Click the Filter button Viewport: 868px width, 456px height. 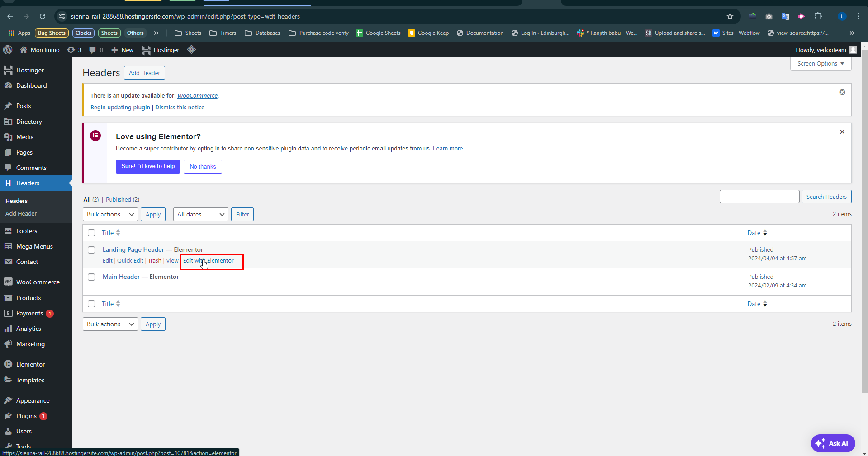(242, 214)
